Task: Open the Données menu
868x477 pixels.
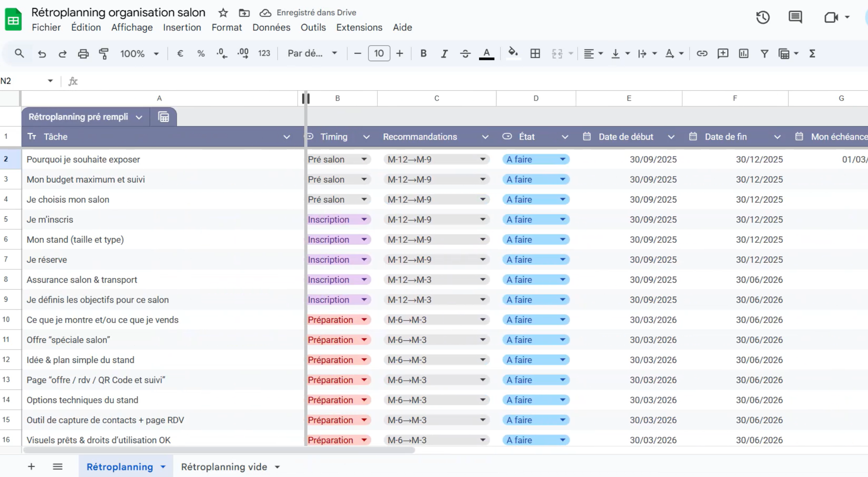Action: [271, 27]
